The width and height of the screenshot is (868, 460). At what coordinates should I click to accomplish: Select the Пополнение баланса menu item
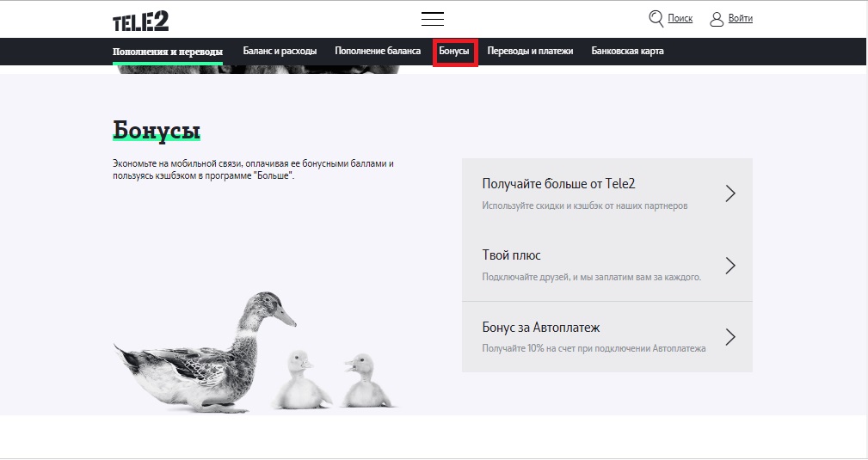(x=378, y=52)
